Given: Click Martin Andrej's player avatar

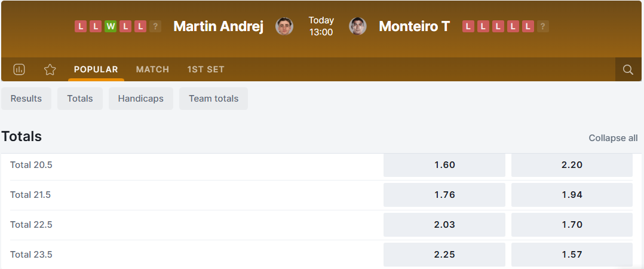Looking at the screenshot, I should tap(284, 26).
